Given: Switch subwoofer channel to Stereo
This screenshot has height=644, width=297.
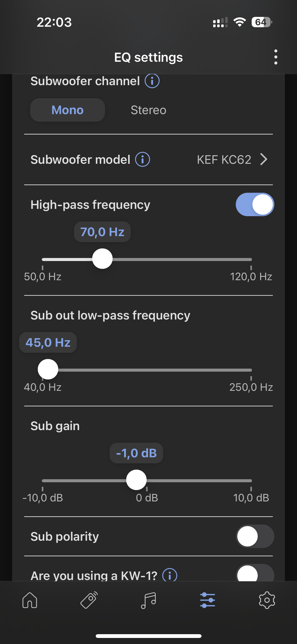Looking at the screenshot, I should tap(148, 110).
